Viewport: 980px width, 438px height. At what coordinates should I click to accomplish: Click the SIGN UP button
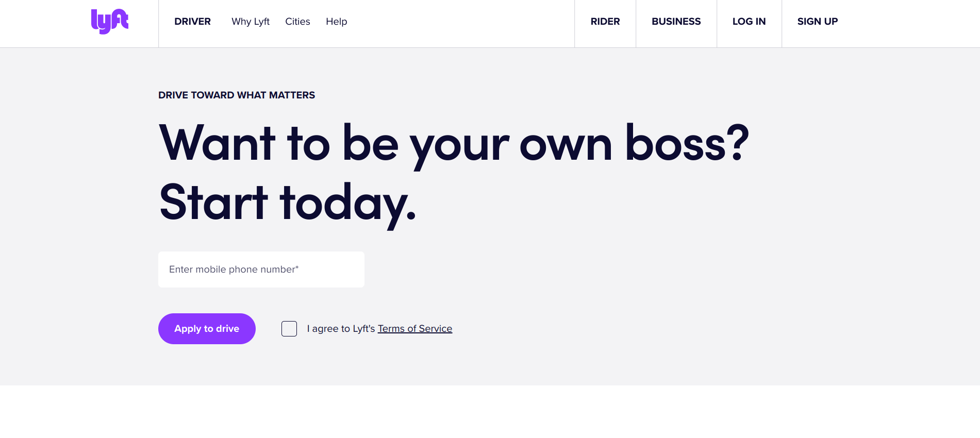817,22
